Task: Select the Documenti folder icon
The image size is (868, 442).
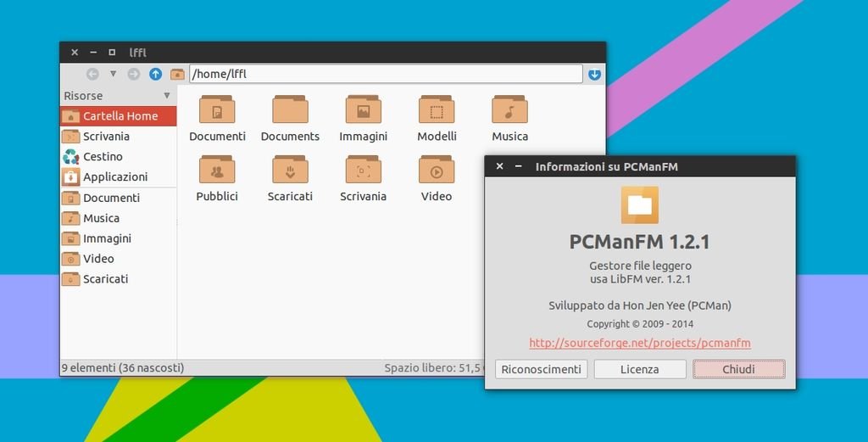Action: (x=217, y=109)
